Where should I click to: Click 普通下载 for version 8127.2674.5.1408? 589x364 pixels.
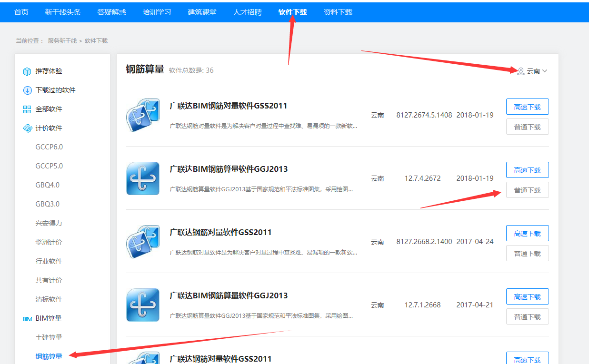pos(528,127)
